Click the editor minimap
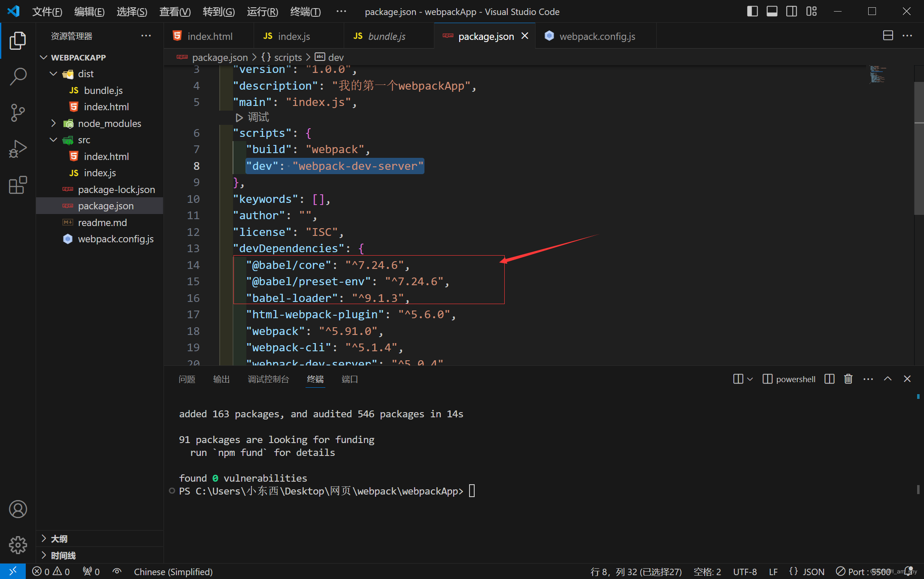Viewport: 924px width, 579px height. [x=878, y=74]
